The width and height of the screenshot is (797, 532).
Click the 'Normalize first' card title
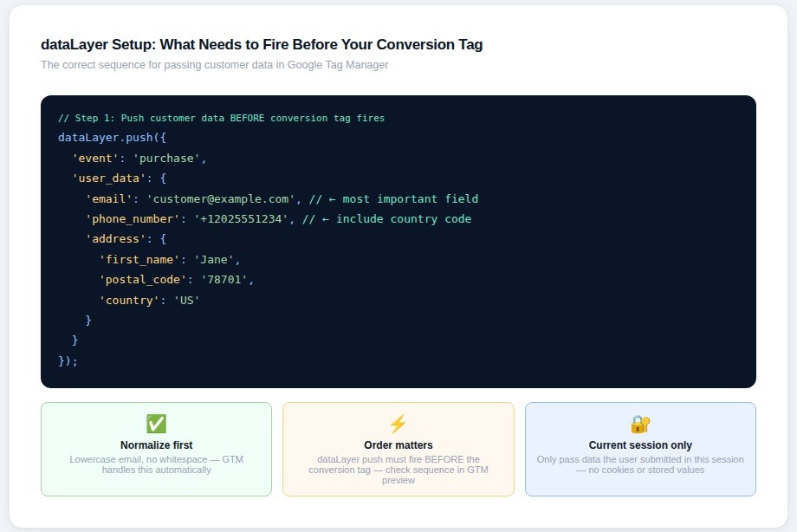click(x=156, y=445)
